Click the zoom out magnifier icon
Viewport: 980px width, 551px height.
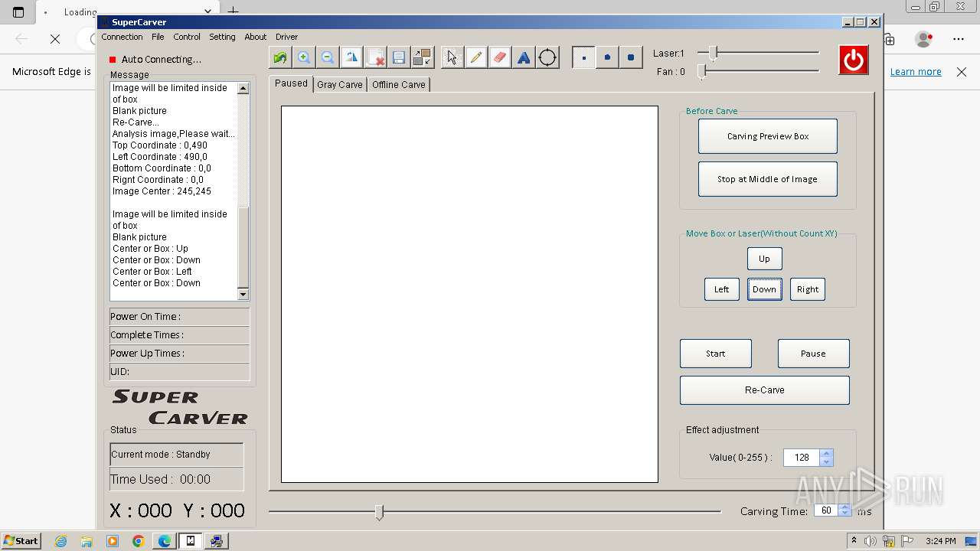(x=328, y=57)
